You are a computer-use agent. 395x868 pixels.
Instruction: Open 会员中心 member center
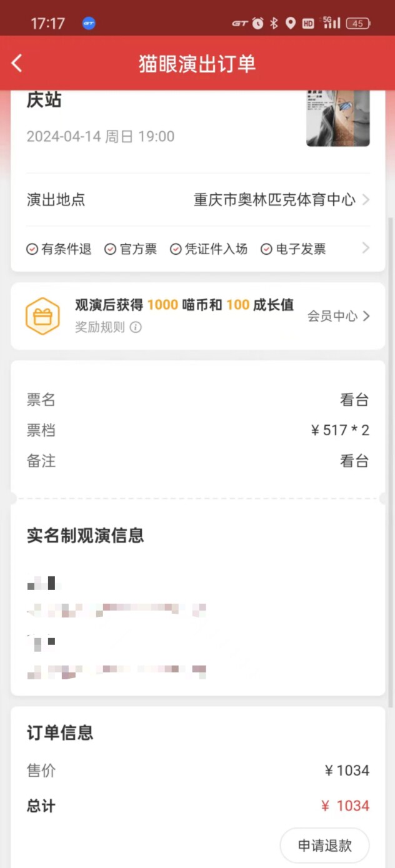point(338,316)
